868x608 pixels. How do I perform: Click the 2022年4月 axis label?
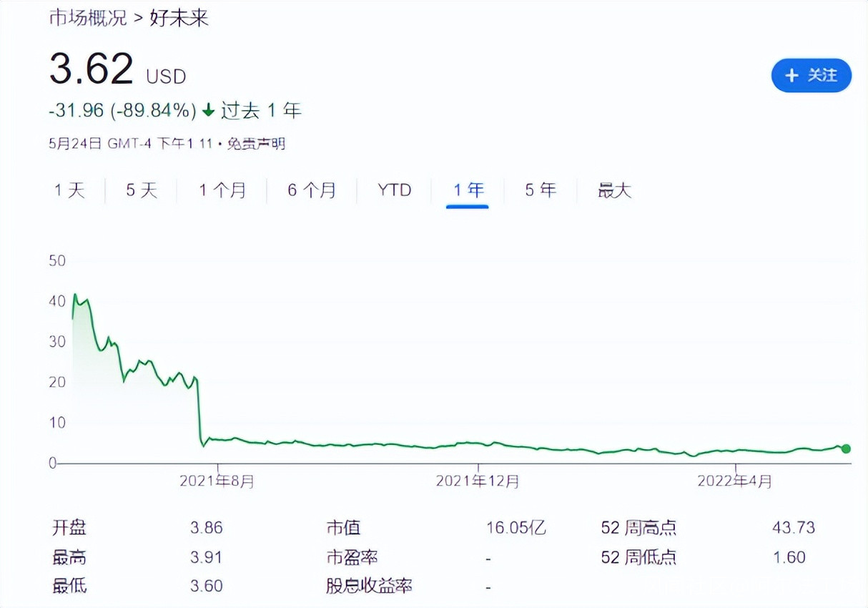click(x=734, y=481)
